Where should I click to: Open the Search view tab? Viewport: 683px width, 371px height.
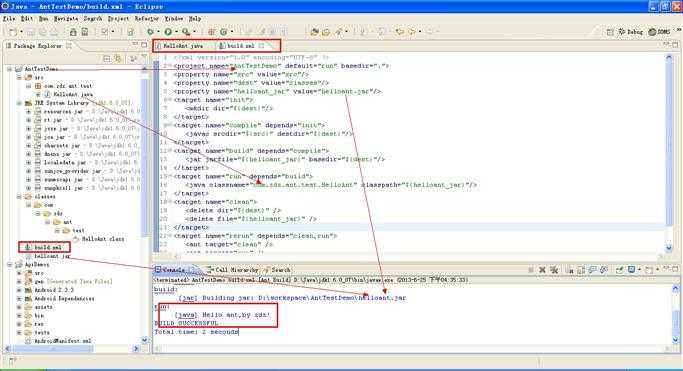pos(277,270)
